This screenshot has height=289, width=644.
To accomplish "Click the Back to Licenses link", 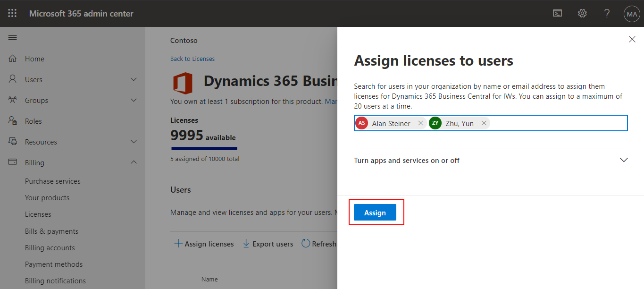I will tap(192, 58).
